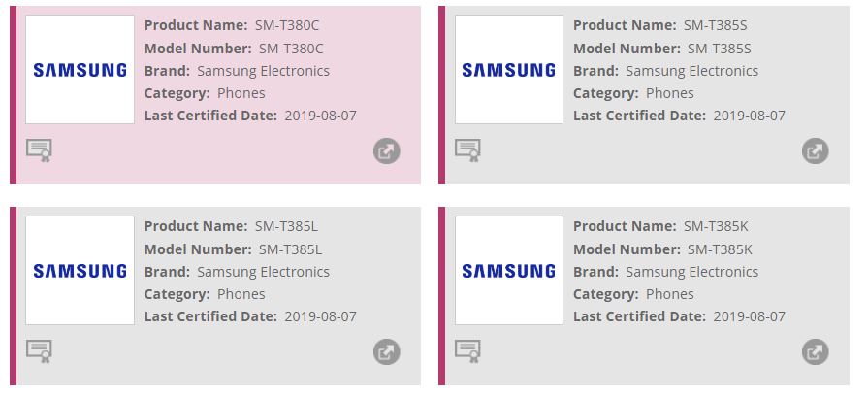Image resolution: width=868 pixels, height=398 pixels.
Task: Click the SM-T380C model number value
Action: 291,48
